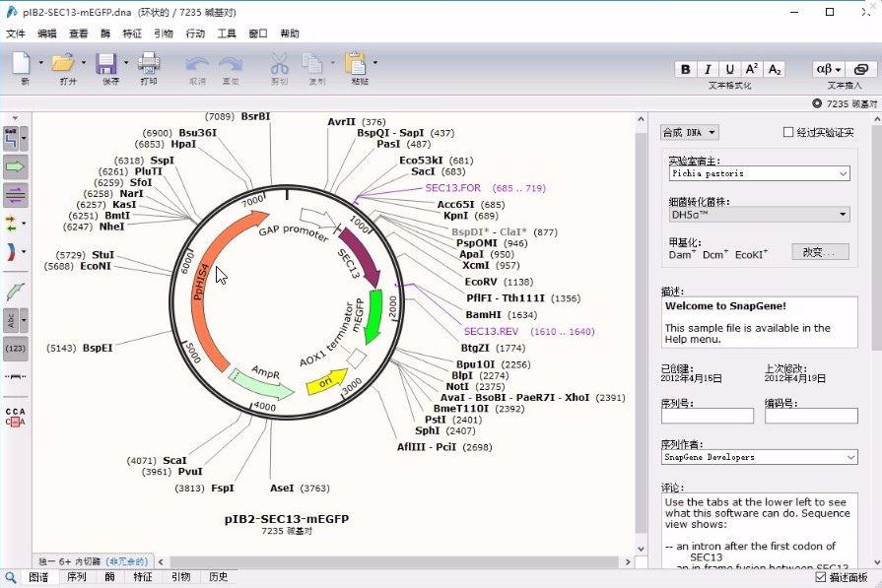Toggle the show primers button in sidebar
This screenshot has width=882, height=588.
pyautogui.click(x=16, y=195)
